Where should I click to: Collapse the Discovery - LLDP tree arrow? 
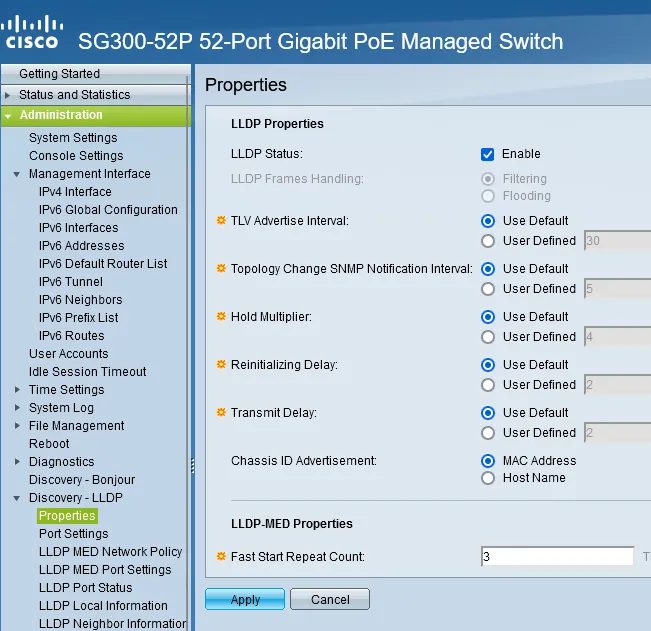[17, 498]
